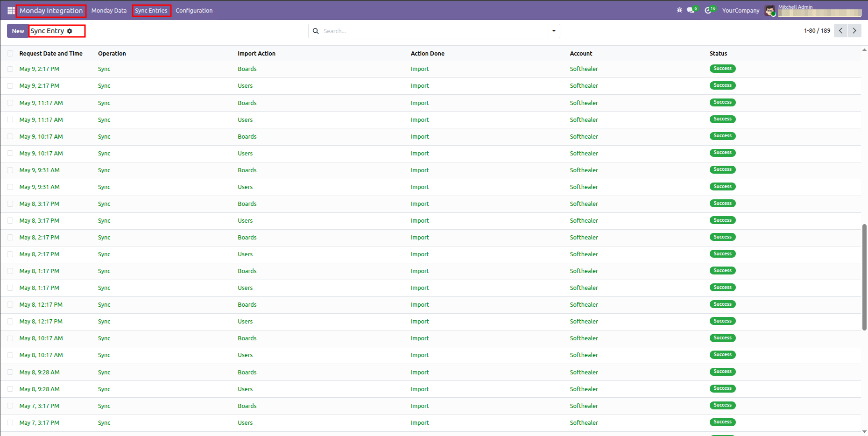Click Softhealer in May 8, 12:17 PM Users row

click(x=584, y=322)
